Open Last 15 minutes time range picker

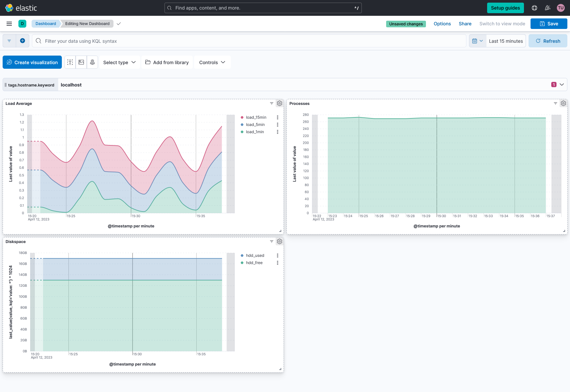(506, 41)
